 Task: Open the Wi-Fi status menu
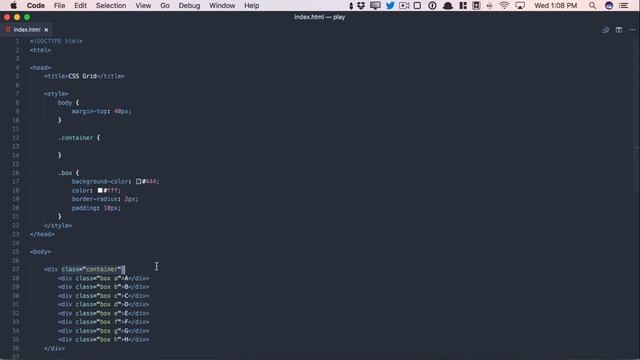pyautogui.click(x=504, y=6)
